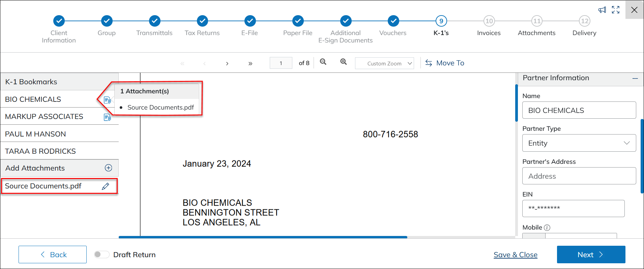Viewport: 644px width, 269px height.
Task: Click the zoom out magnifier icon
Action: 323,62
